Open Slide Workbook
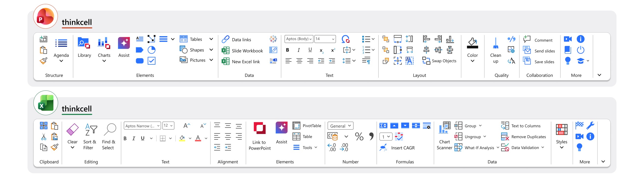 242,51
